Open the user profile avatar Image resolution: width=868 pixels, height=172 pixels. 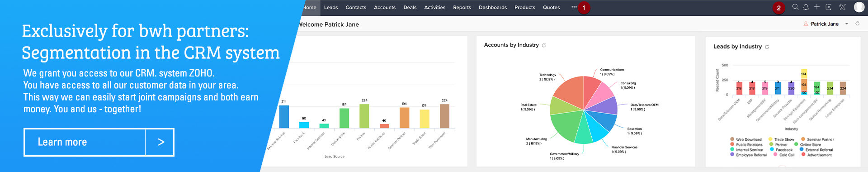[859, 7]
